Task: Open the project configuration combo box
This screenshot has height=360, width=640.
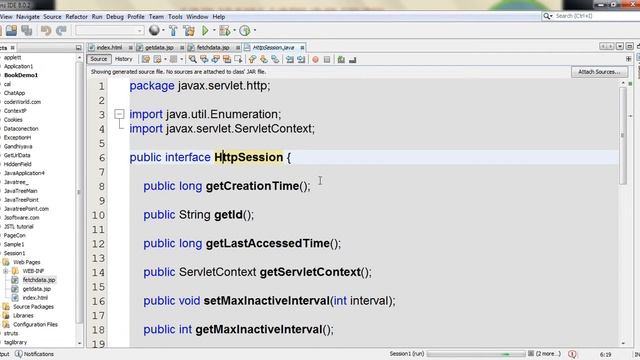Action: coord(110,31)
